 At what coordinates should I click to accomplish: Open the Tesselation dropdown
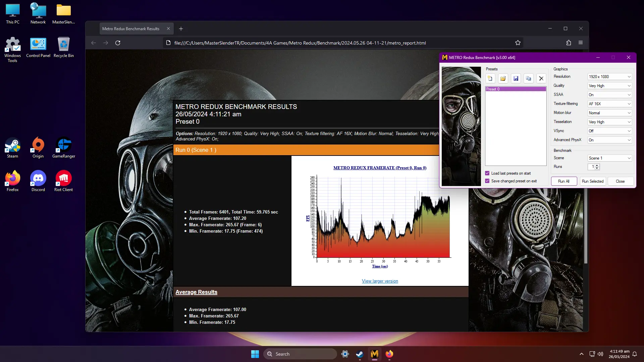point(609,122)
